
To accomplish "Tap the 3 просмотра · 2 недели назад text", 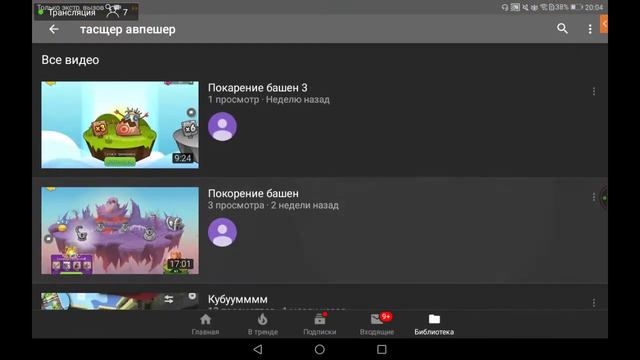I will tap(273, 205).
